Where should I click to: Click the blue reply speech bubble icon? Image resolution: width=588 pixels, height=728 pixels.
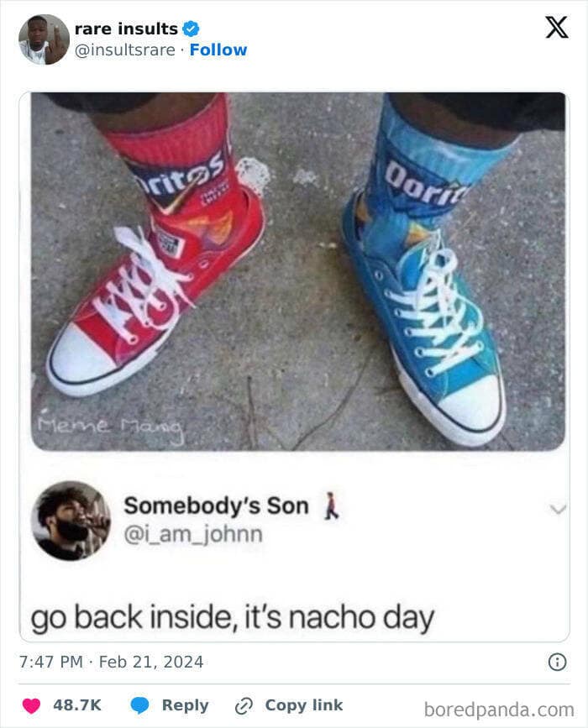coord(139,705)
